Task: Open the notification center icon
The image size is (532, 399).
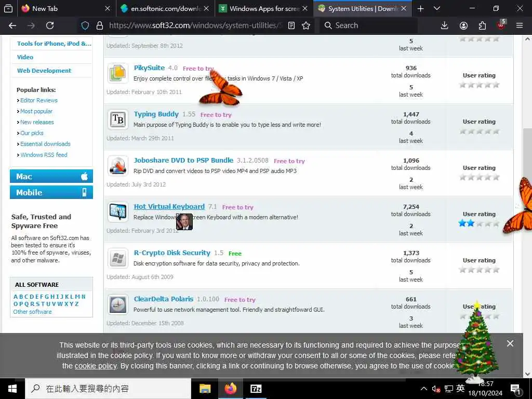Action: click(516, 389)
